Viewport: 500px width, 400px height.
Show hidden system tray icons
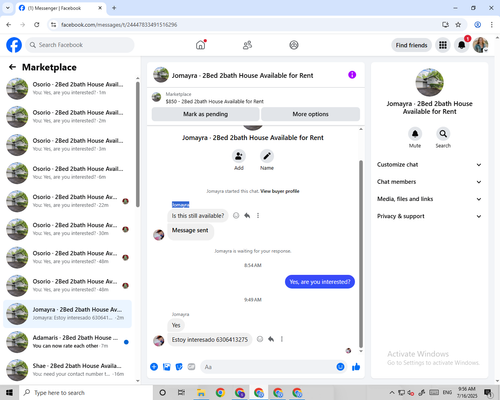click(392, 392)
